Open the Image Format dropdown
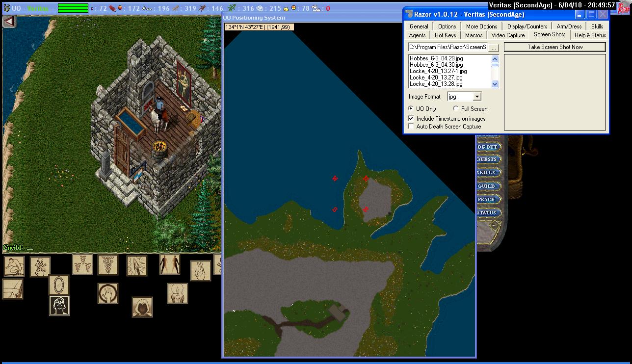632x364 pixels. (x=476, y=97)
